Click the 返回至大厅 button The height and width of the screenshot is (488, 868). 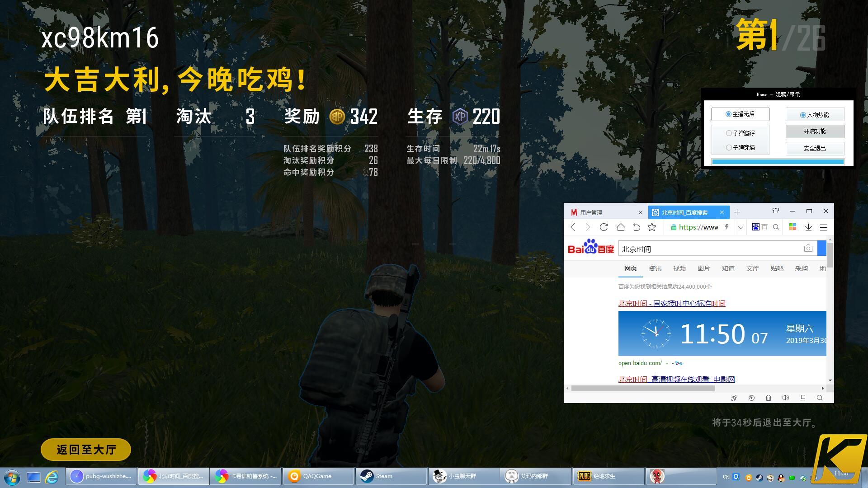[86, 450]
